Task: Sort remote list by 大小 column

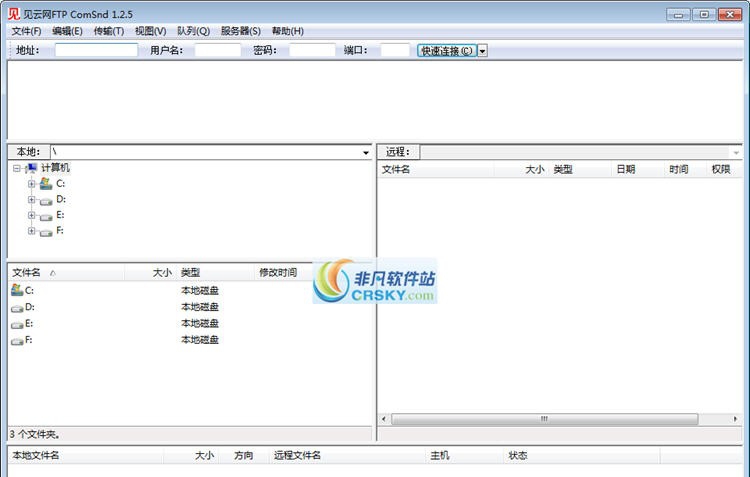Action: (521, 169)
